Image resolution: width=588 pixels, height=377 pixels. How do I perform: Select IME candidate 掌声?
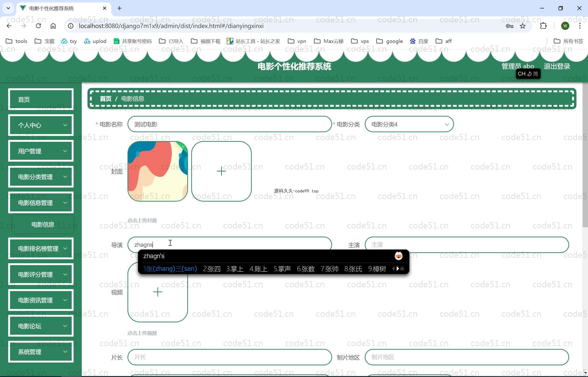point(282,269)
